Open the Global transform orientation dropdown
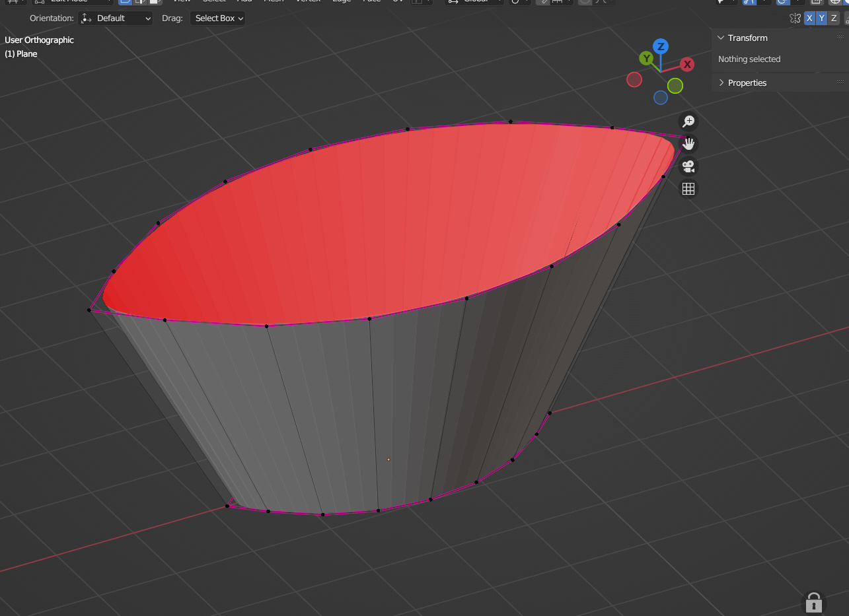This screenshot has height=616, width=849. coord(473,3)
